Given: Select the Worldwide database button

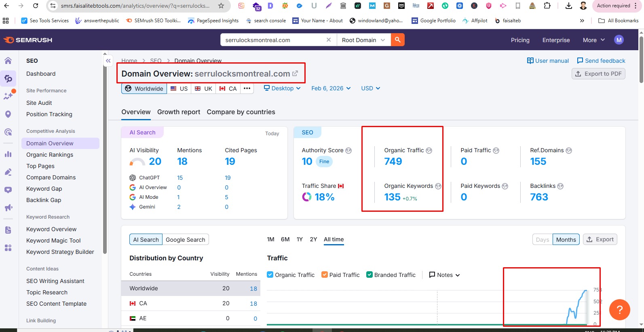Looking at the screenshot, I should click(144, 89).
